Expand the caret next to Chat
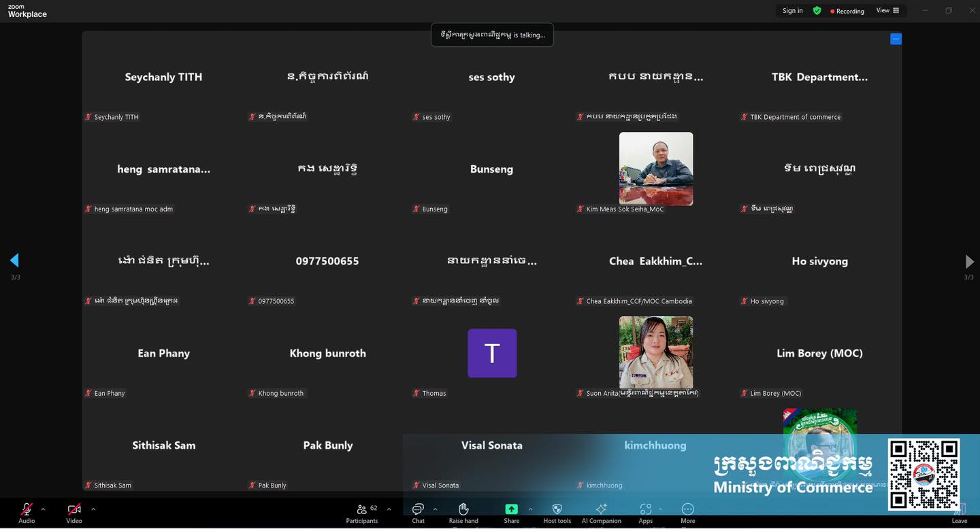The height and width of the screenshot is (529, 980). pos(435,509)
